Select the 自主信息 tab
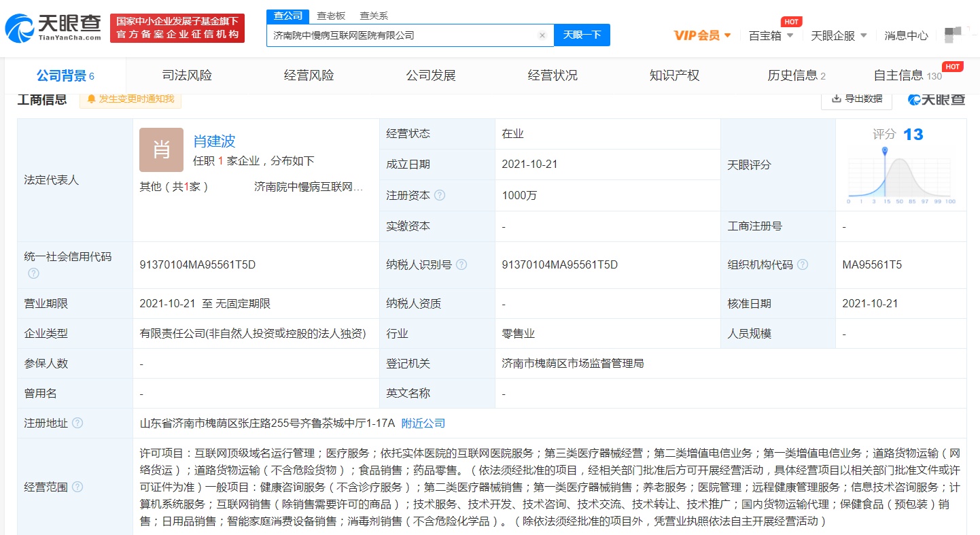This screenshot has height=535, width=980. pos(908,75)
